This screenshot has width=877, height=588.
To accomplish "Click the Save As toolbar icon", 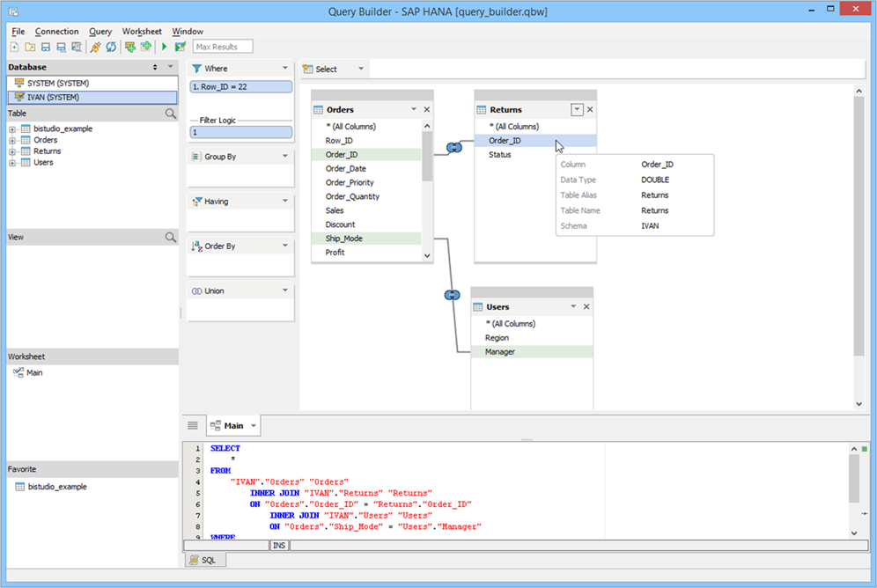I will (x=61, y=47).
